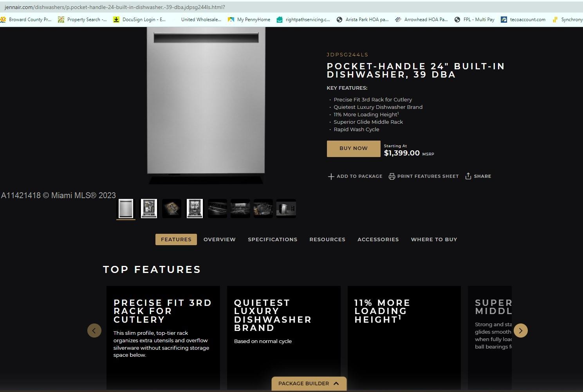Expand the Package Builder panel

[x=309, y=383]
